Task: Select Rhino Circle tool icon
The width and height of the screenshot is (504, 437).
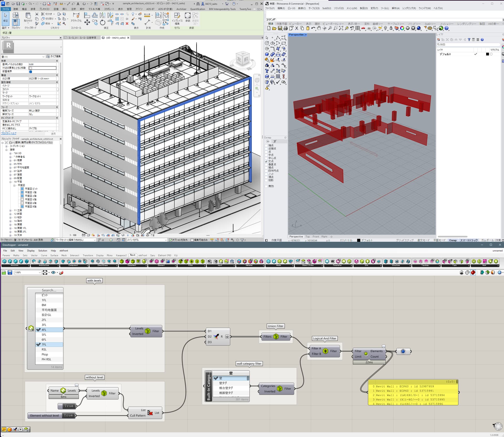Action: click(267, 43)
